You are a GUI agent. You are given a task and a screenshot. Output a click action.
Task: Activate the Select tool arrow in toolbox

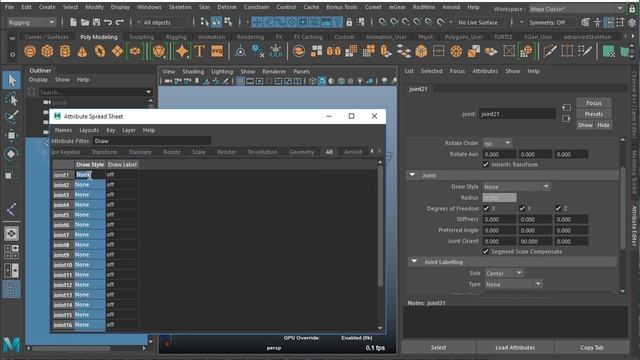click(x=11, y=80)
